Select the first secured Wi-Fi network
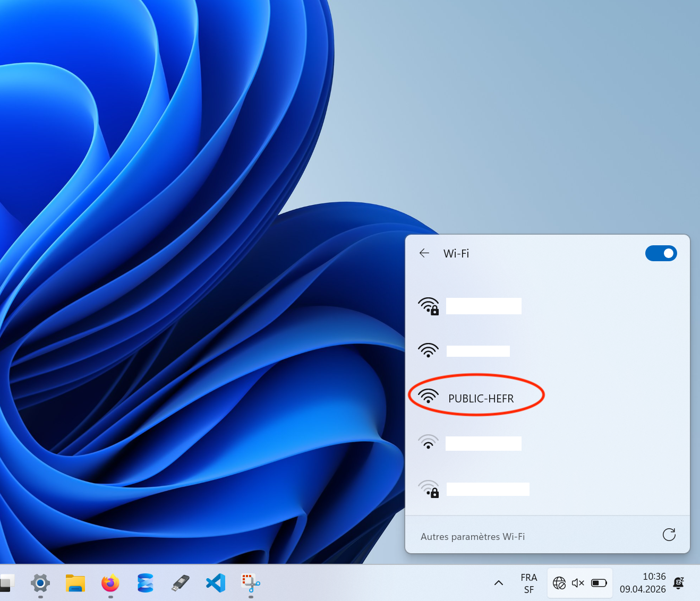The image size is (700, 601). pos(483,306)
